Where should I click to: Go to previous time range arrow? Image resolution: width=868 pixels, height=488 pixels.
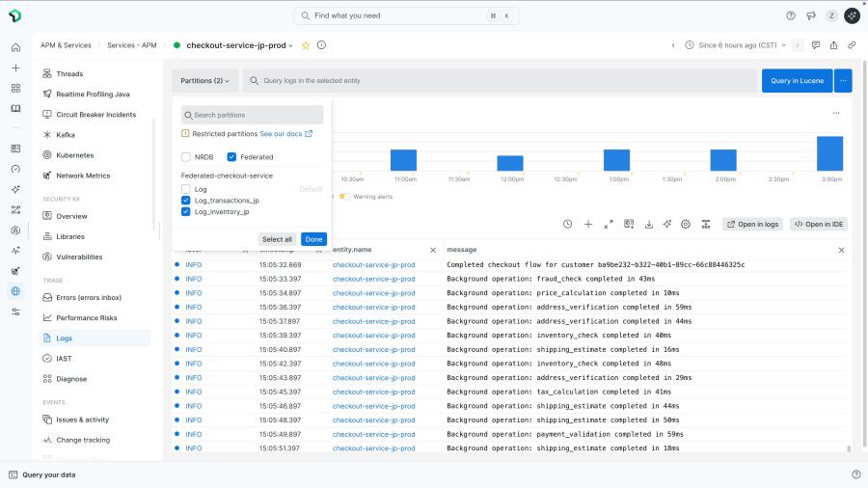click(x=673, y=45)
